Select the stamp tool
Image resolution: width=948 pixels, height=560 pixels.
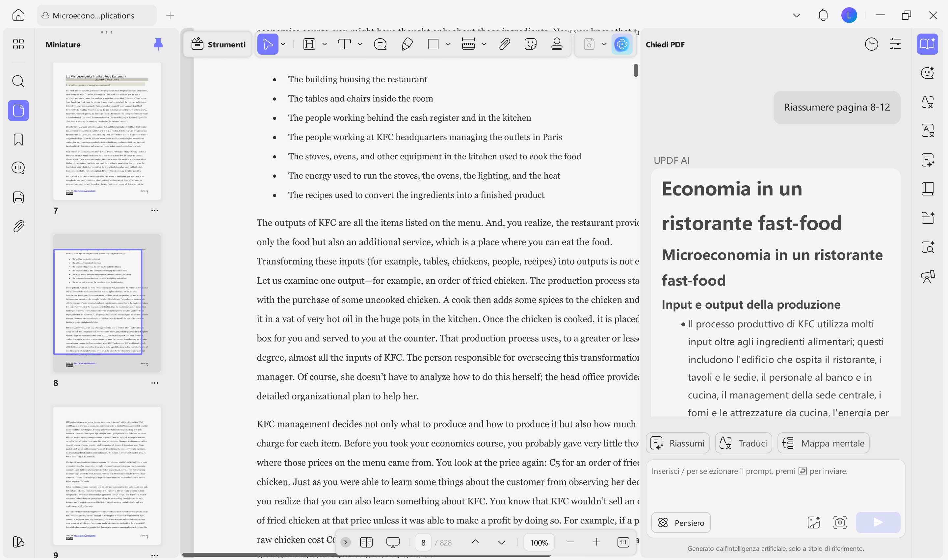click(557, 44)
